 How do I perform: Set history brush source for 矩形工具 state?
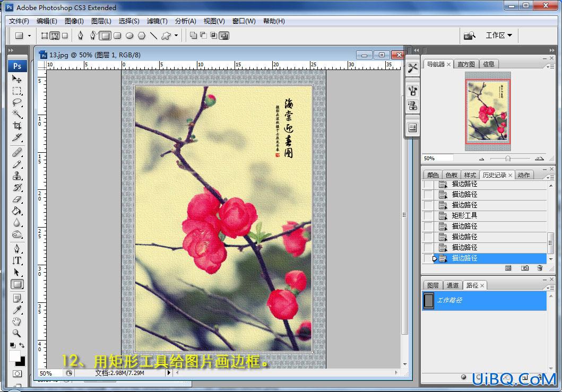[x=428, y=216]
